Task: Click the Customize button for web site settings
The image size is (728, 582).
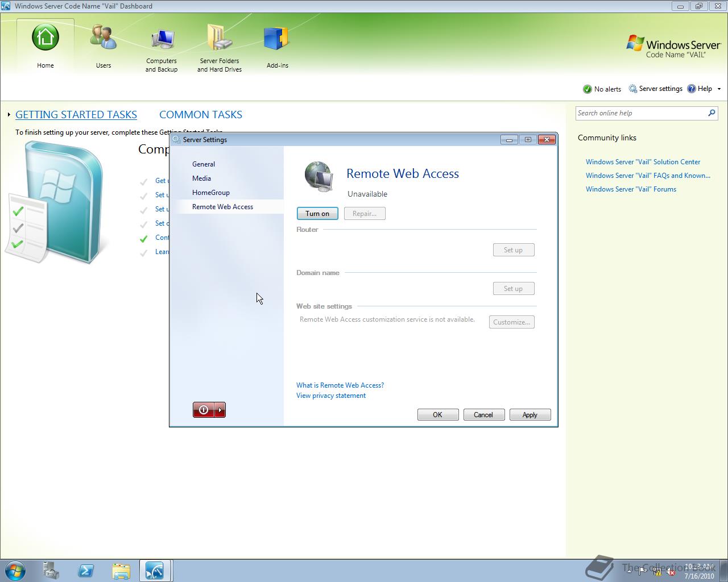Action: [x=512, y=322]
